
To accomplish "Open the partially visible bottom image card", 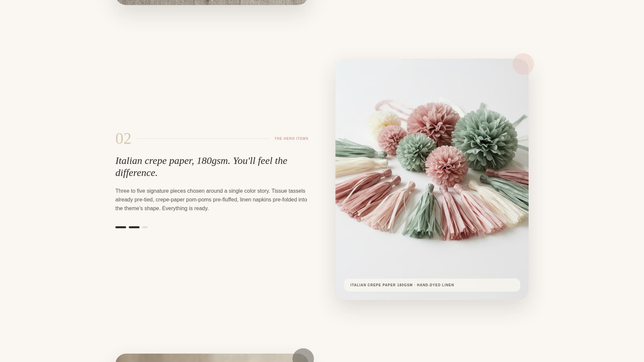I will (212, 358).
